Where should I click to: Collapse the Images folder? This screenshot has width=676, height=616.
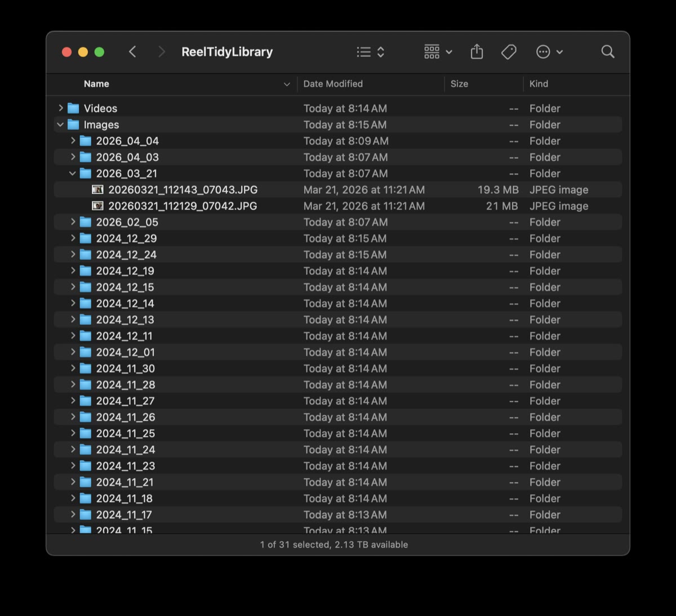point(61,124)
